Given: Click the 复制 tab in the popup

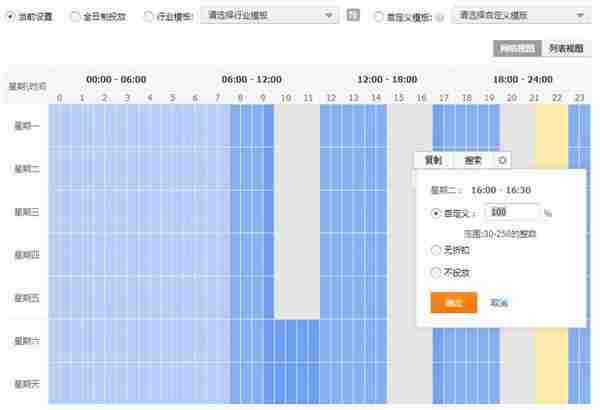Looking at the screenshot, I should tap(433, 160).
